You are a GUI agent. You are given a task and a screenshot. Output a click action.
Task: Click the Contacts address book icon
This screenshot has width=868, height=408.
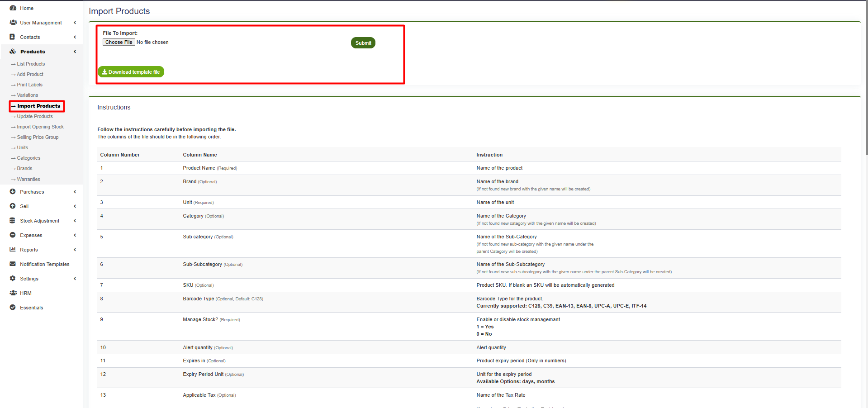click(13, 37)
